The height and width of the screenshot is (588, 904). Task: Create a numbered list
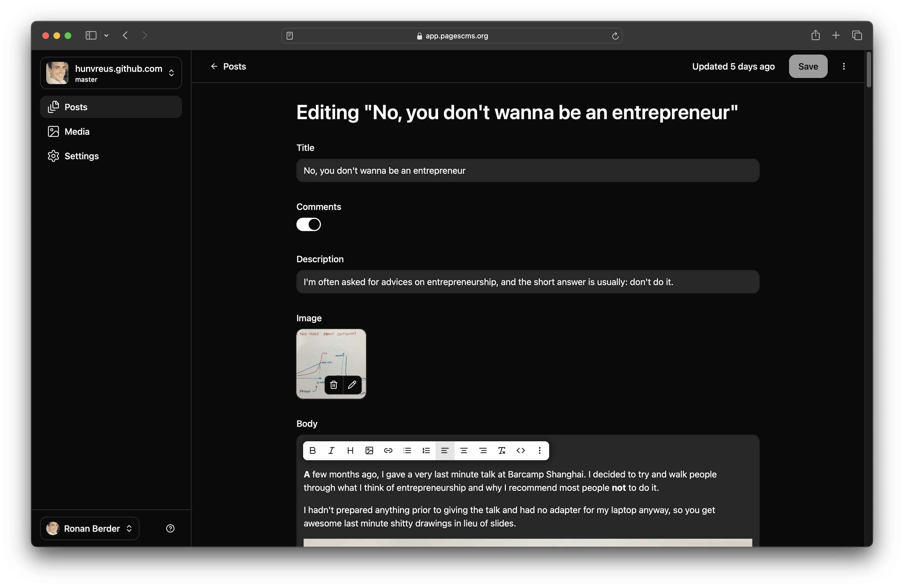(x=426, y=450)
